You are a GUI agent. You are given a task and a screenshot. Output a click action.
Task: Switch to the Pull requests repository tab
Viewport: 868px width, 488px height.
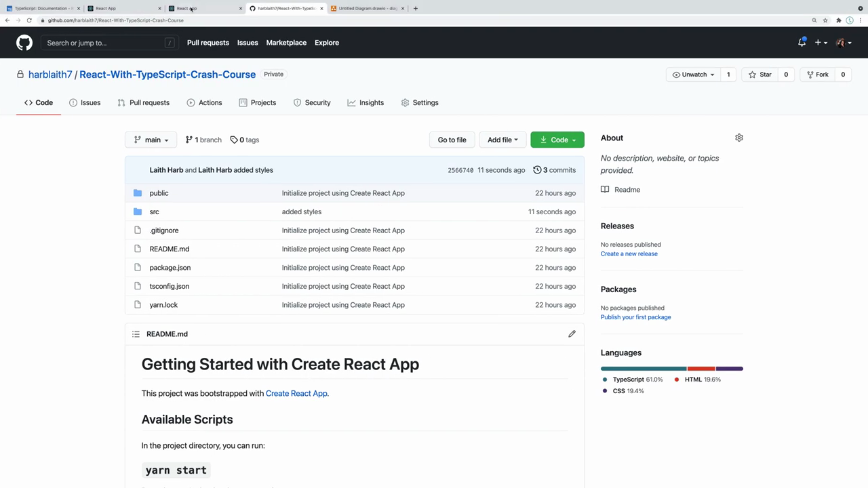coord(143,102)
